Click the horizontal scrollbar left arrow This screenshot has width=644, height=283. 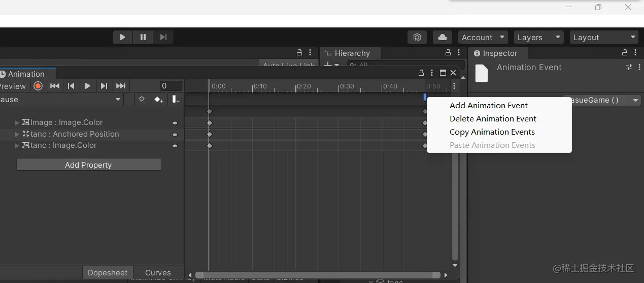click(x=190, y=275)
